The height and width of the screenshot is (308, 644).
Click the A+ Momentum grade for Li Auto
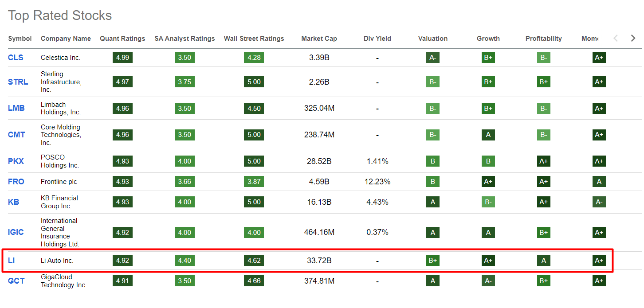click(x=599, y=261)
